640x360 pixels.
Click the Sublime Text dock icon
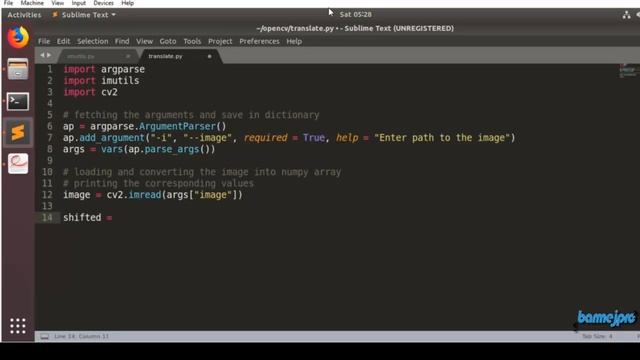click(18, 132)
